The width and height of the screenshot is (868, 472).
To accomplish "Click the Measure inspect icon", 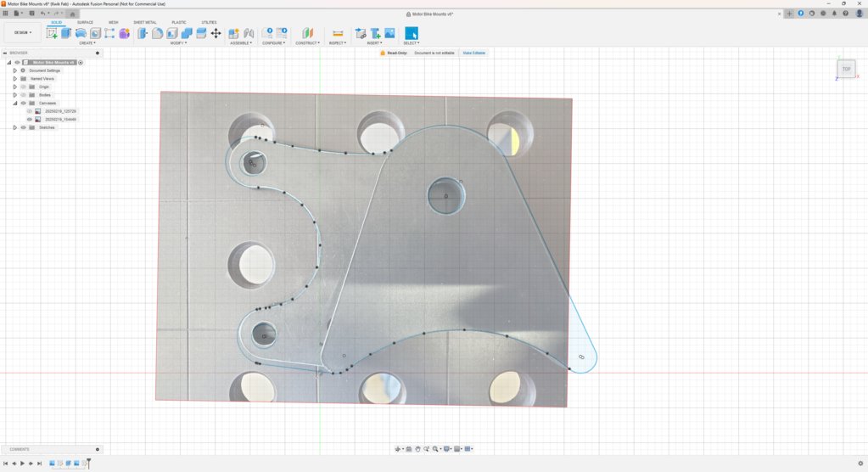I will point(338,33).
